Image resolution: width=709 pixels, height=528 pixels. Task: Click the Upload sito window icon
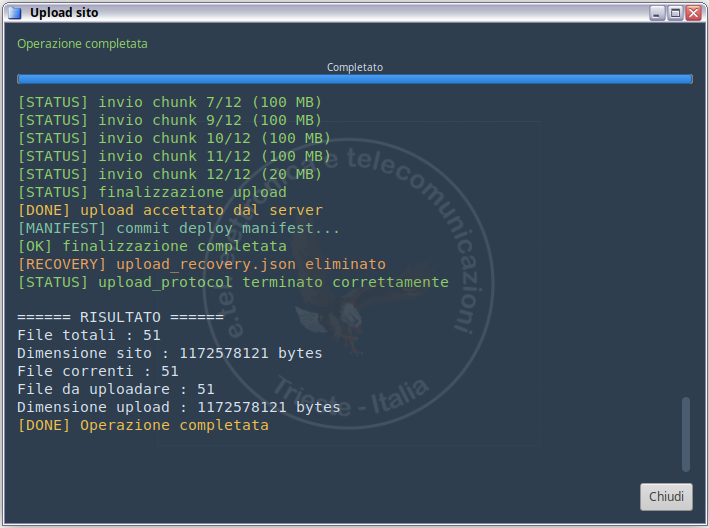click(15, 13)
